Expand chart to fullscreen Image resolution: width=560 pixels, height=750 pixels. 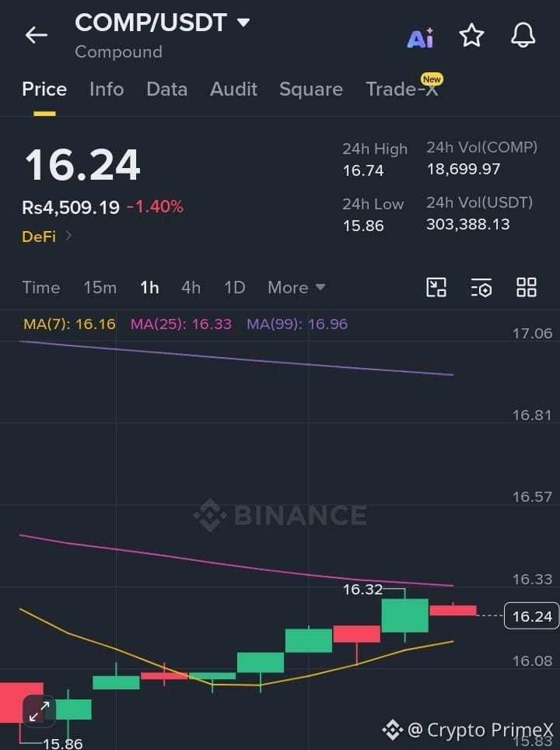[39, 711]
